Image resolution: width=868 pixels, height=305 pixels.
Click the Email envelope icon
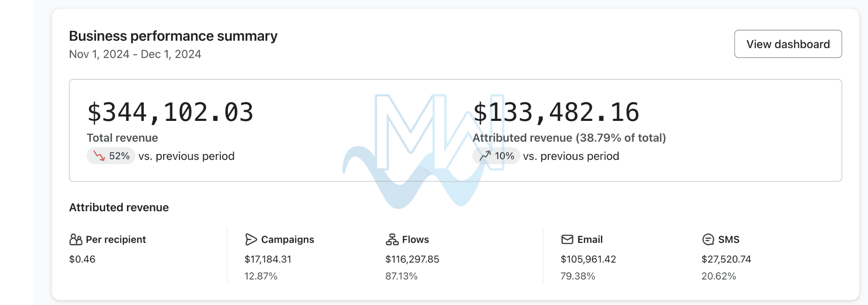[567, 240]
